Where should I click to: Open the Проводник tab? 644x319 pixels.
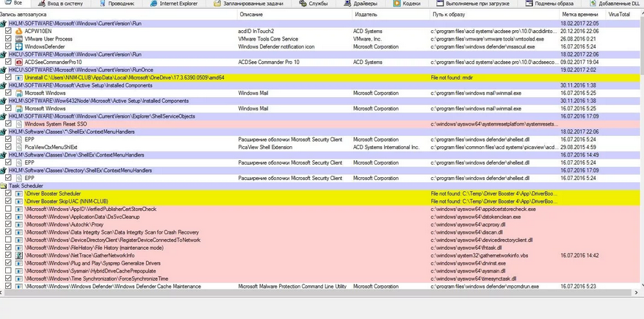pyautogui.click(x=117, y=4)
